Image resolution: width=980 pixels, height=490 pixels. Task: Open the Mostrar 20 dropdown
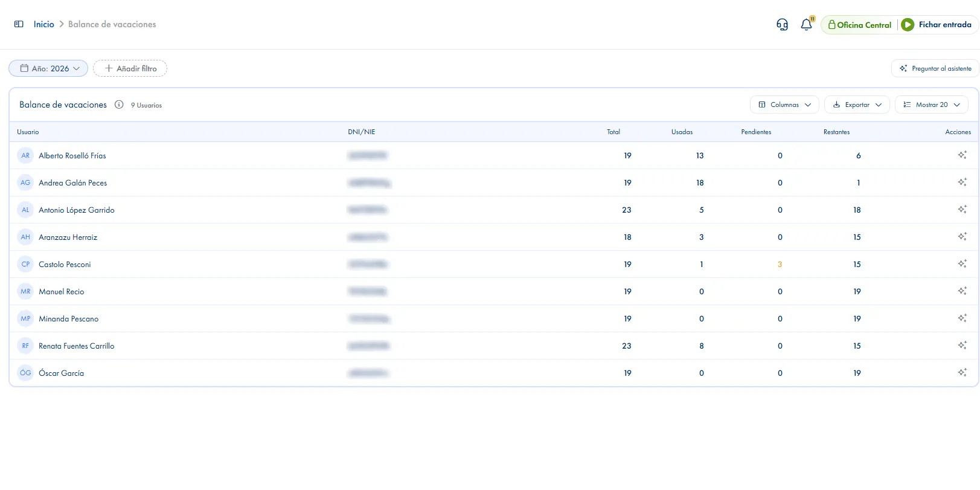pos(931,105)
